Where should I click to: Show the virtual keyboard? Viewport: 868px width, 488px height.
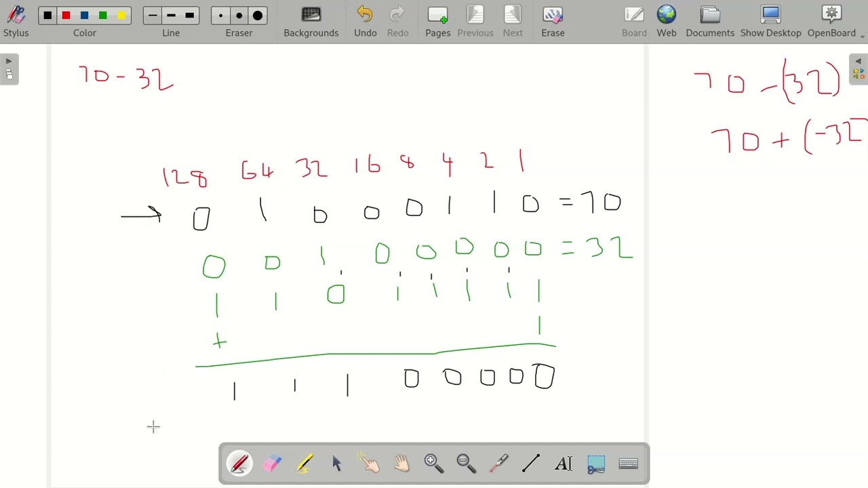click(629, 464)
